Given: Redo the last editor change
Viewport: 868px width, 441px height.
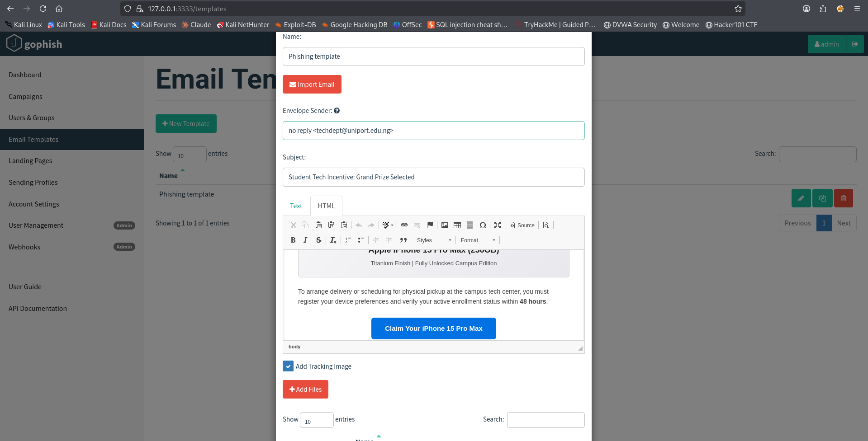Looking at the screenshot, I should [x=371, y=225].
